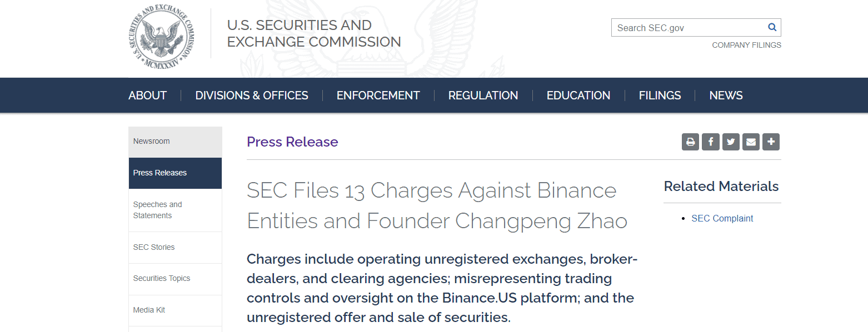Image resolution: width=868 pixels, height=332 pixels.
Task: Go to the Regulation menu
Action: (x=483, y=95)
